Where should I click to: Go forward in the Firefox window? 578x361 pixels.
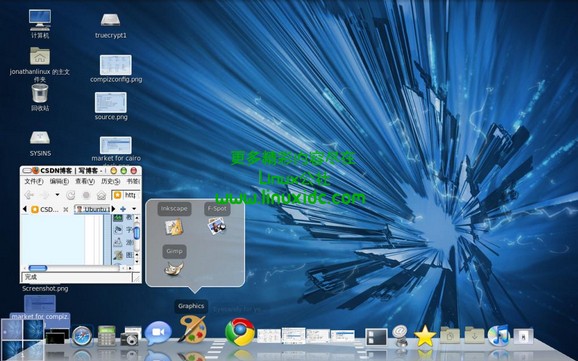point(45,195)
